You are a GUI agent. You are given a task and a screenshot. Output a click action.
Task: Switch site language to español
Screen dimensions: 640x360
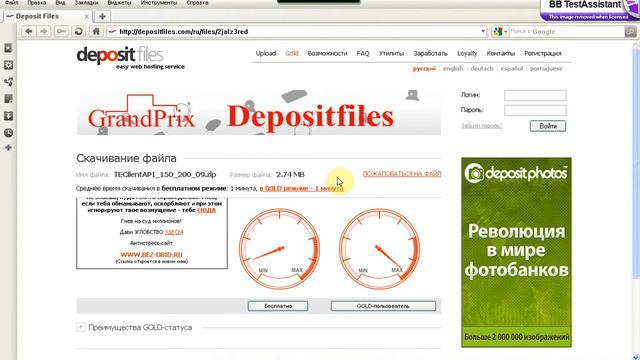[511, 69]
